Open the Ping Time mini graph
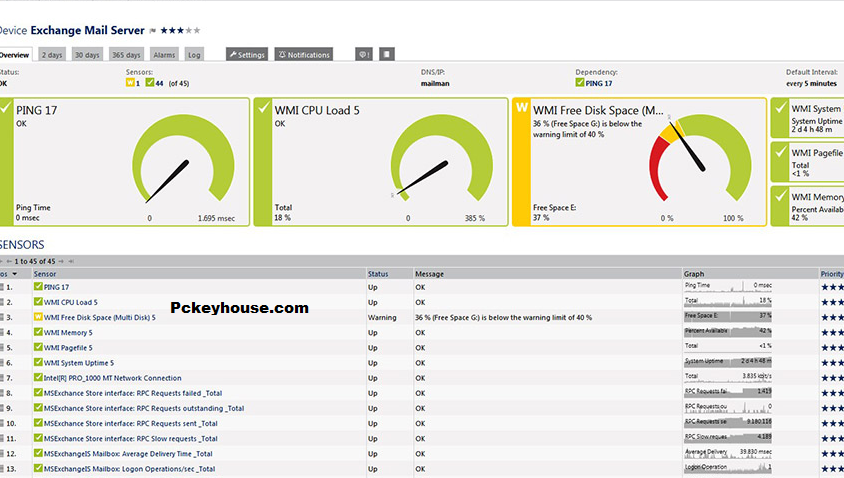Image resolution: width=844 pixels, height=478 pixels. point(728,286)
